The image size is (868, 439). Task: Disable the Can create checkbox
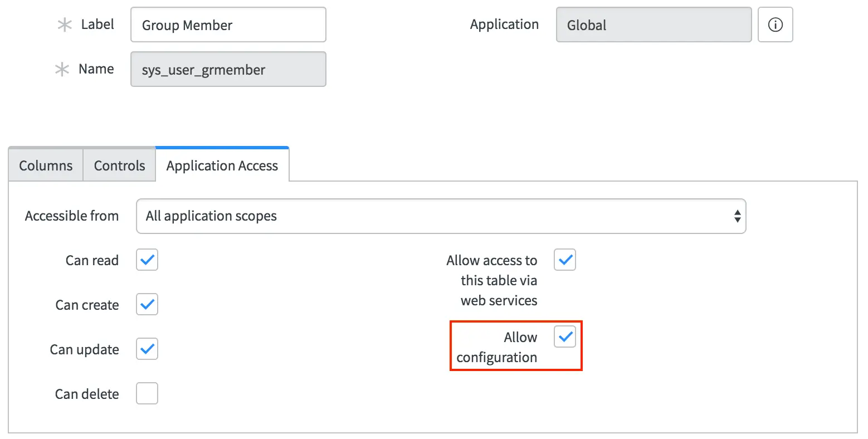[x=147, y=304]
